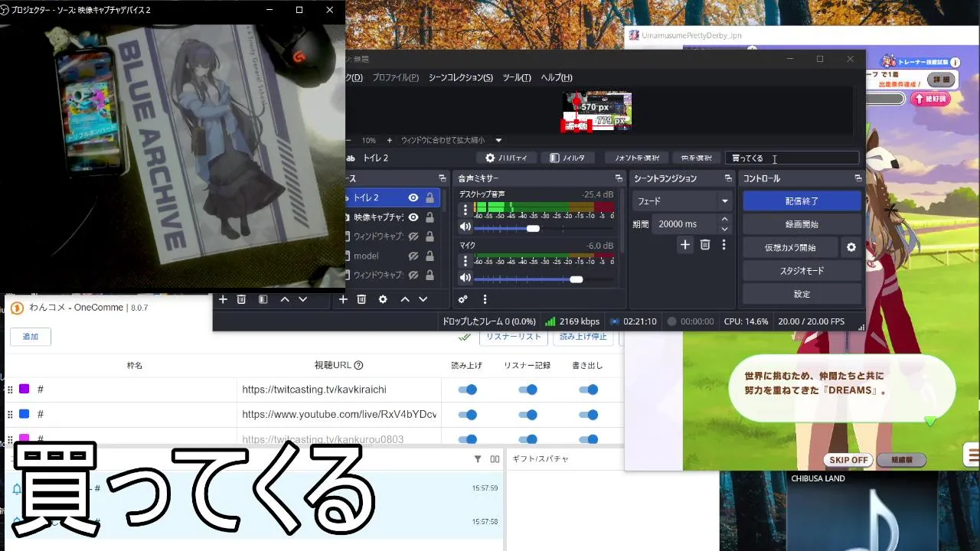Delete selected scene with scenes trash icon
This screenshot has height=551, width=980.
coord(241,299)
